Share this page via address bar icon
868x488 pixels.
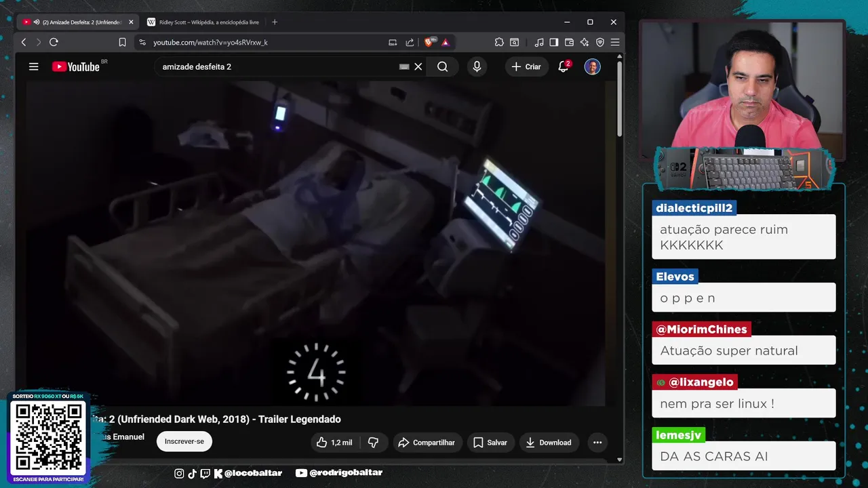[410, 42]
